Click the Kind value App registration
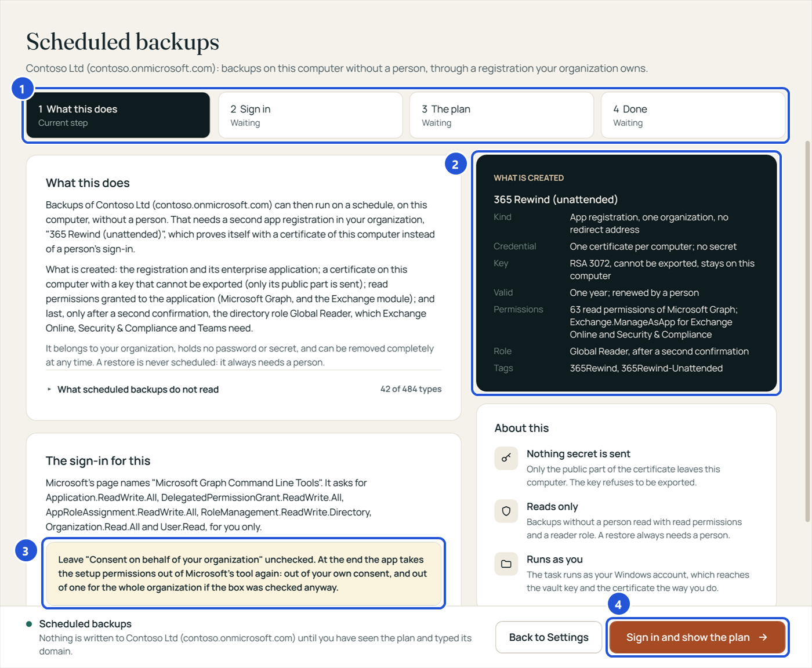The width and height of the screenshot is (812, 668). (648, 223)
